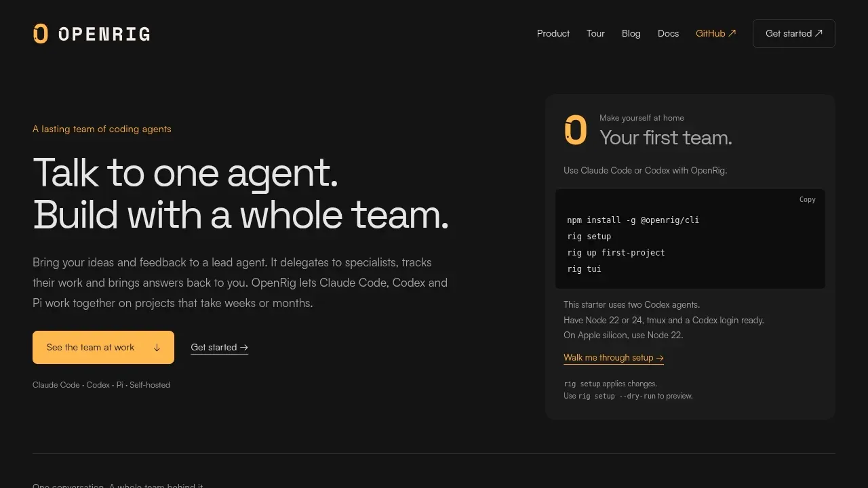Click the OpenRig logo in the header
868x488 pixels.
(92, 33)
